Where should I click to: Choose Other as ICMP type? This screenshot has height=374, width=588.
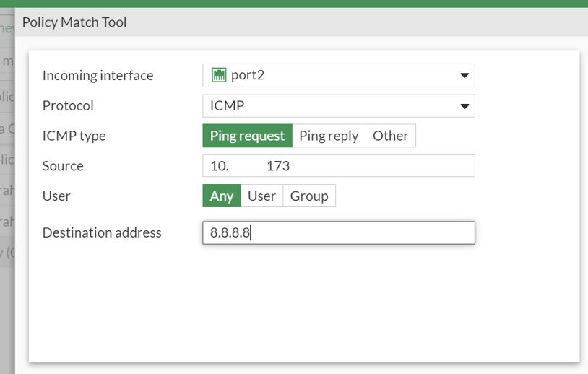click(391, 136)
